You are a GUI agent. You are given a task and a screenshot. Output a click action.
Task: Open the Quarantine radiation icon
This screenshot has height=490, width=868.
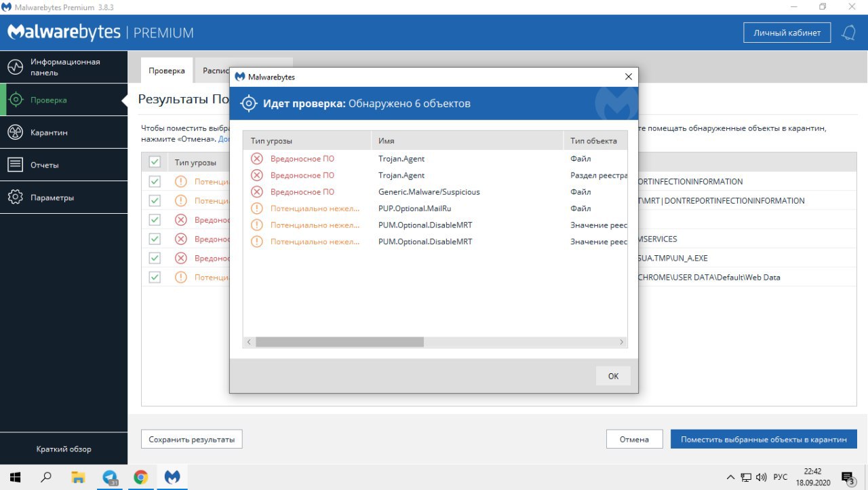[x=16, y=132]
